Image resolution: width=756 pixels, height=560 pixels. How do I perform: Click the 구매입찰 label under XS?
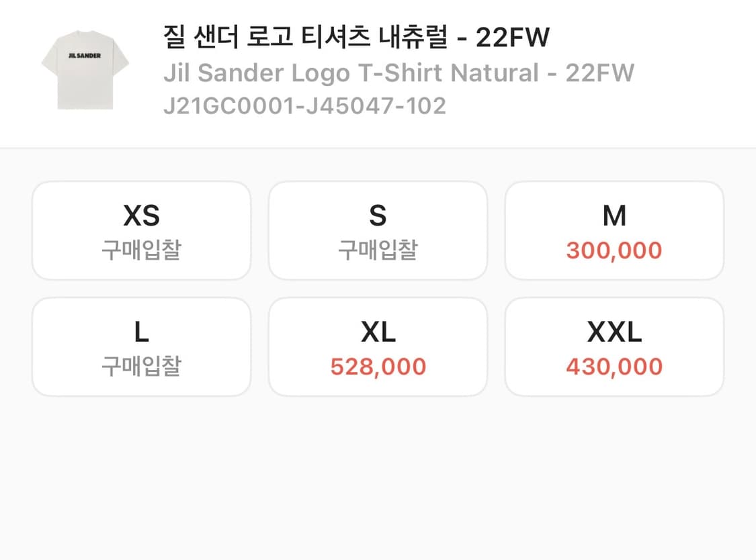point(141,250)
